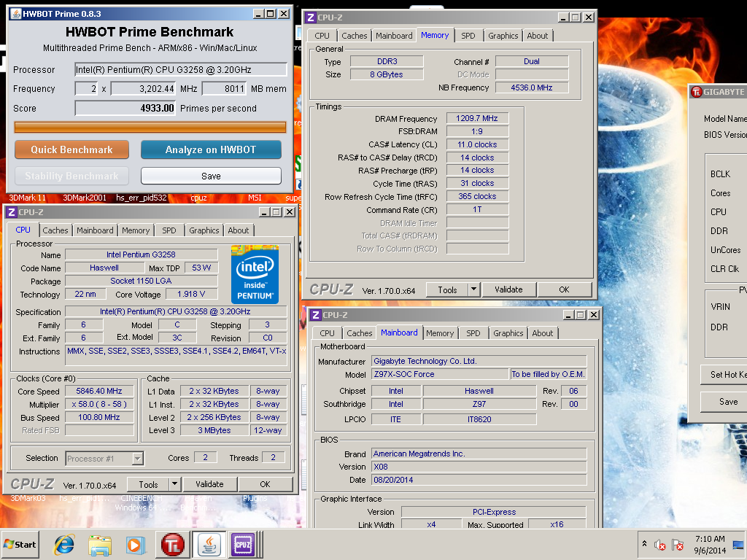Open Graphics tab in Memory window

(x=503, y=36)
